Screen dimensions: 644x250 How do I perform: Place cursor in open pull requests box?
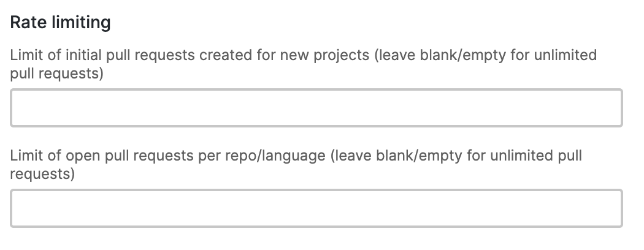click(x=316, y=208)
